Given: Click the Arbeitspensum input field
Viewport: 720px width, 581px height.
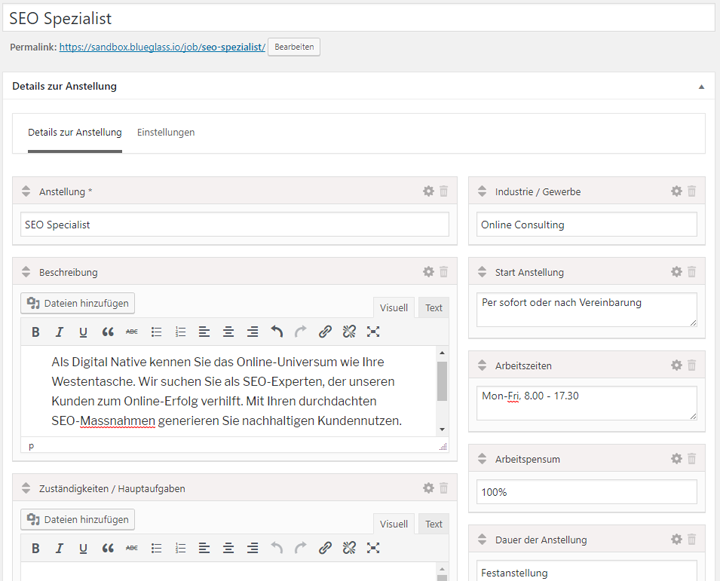Looking at the screenshot, I should [x=586, y=492].
